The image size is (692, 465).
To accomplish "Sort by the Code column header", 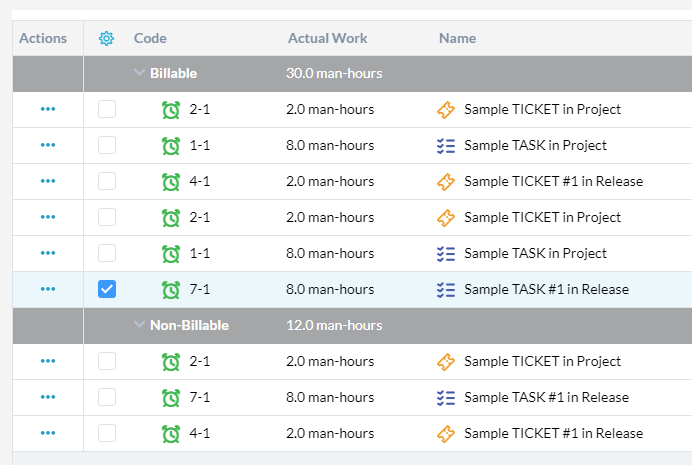I will [150, 38].
